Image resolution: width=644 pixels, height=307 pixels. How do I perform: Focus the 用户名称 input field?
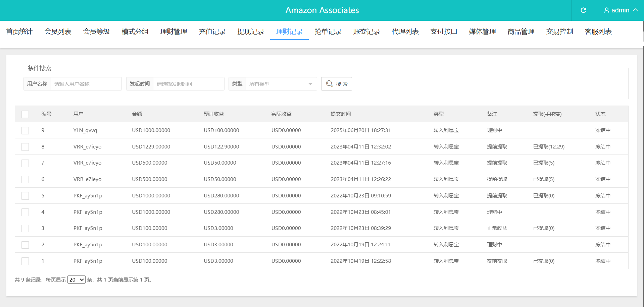[86, 84]
